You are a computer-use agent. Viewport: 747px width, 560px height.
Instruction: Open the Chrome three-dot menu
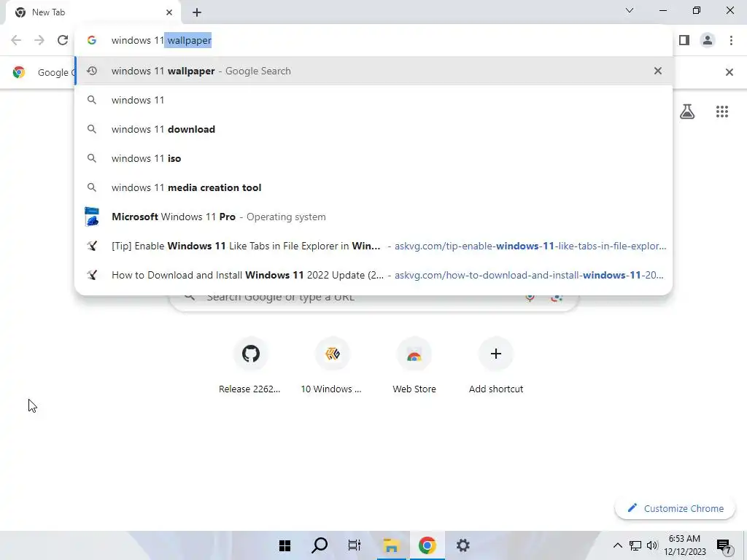pos(731,40)
